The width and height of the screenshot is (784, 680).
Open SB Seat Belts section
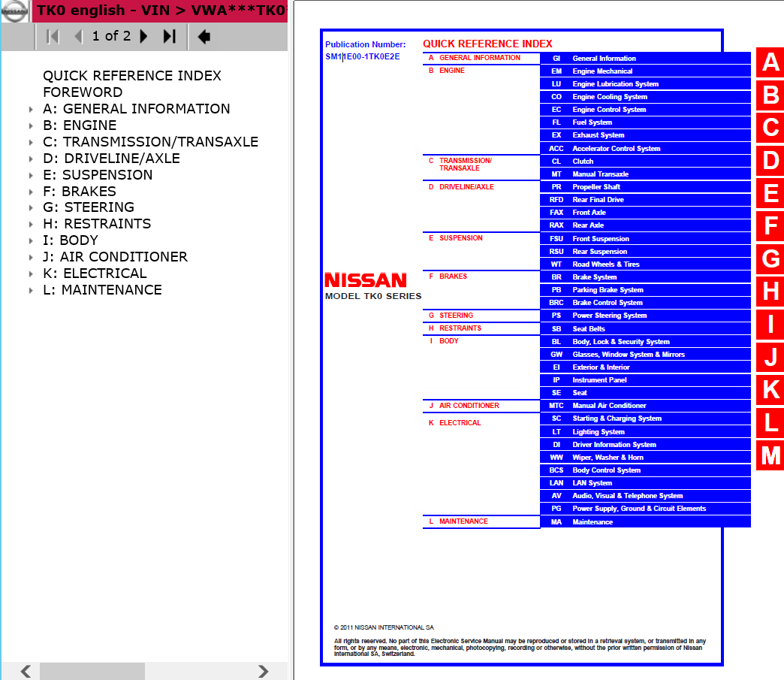pos(646,329)
